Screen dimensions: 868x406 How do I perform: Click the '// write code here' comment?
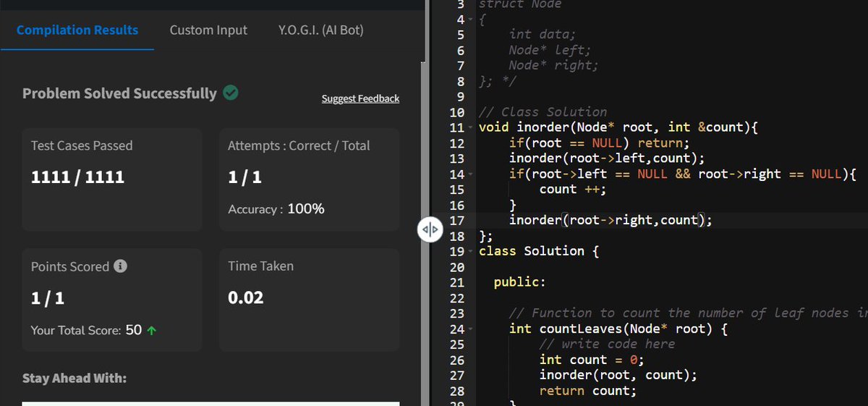point(608,344)
